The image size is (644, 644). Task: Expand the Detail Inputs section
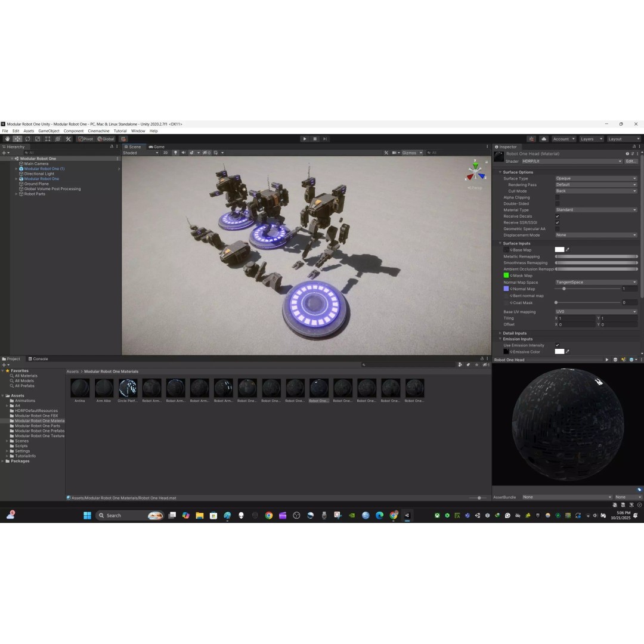point(500,333)
